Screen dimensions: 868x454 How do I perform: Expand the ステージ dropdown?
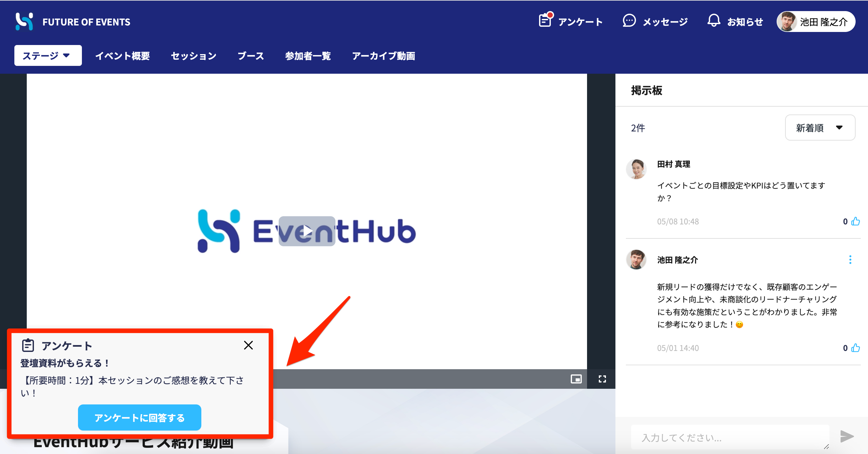click(x=48, y=55)
